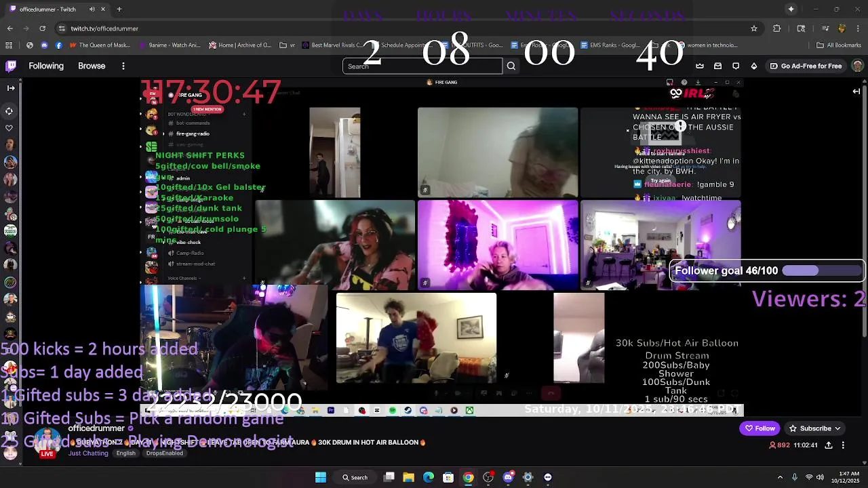Open EMS Ranks Google bookmark

[609, 45]
